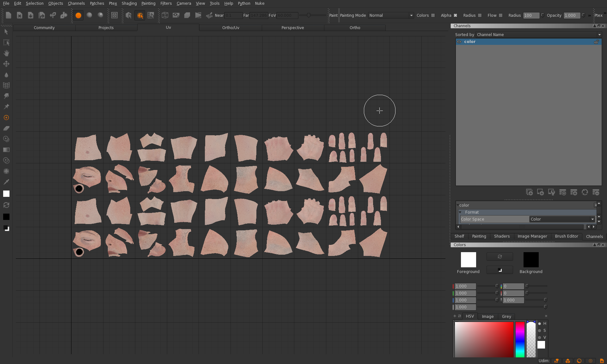Click reset default colors button in Colors panel
607x364 pixels.
point(500,270)
